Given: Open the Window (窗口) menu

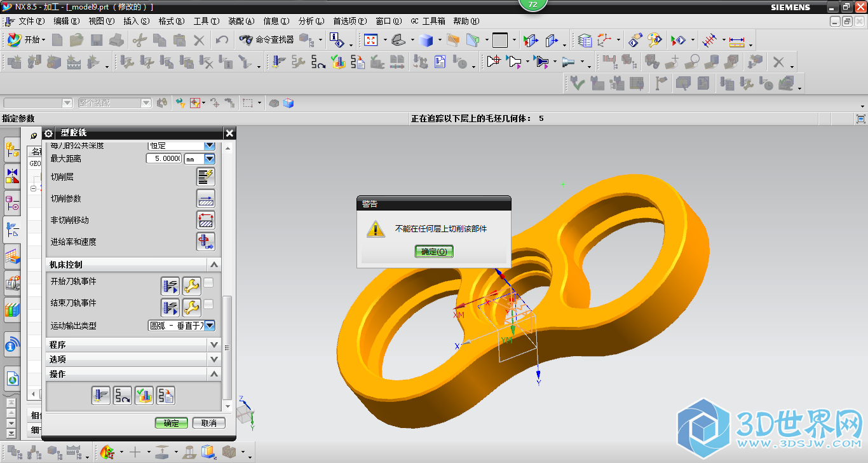Looking at the screenshot, I should click(389, 21).
